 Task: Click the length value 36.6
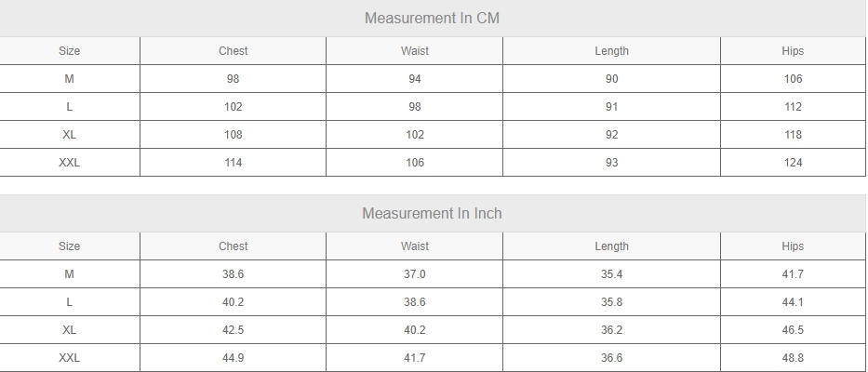click(x=612, y=358)
